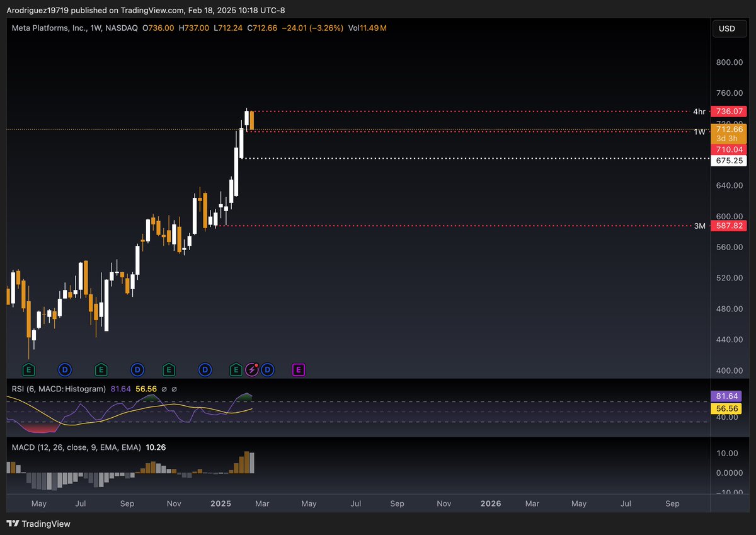This screenshot has width=756, height=535.
Task: Click the MACD value 10.26
Action: (156, 447)
